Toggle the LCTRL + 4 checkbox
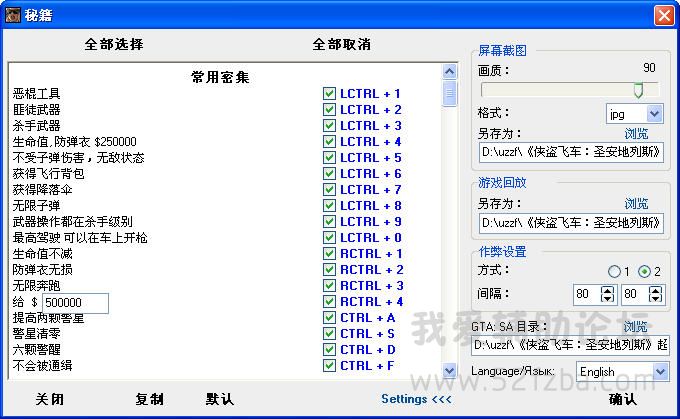The image size is (680, 419). pyautogui.click(x=329, y=142)
